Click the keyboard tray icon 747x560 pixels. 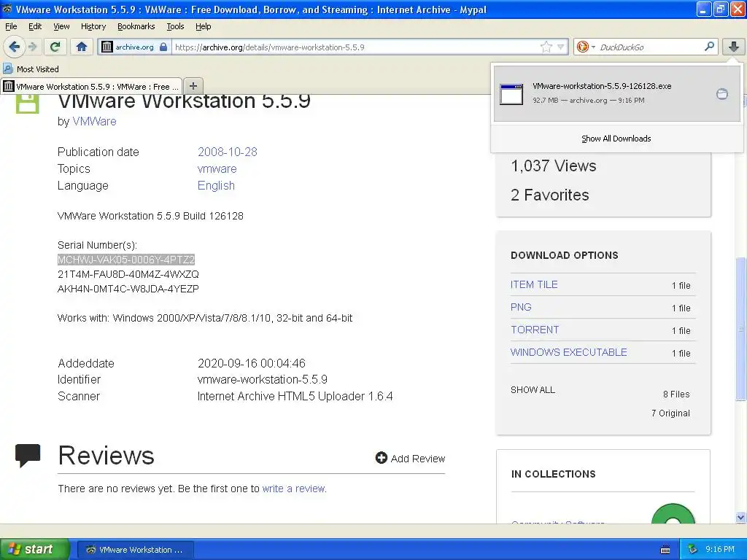point(665,550)
